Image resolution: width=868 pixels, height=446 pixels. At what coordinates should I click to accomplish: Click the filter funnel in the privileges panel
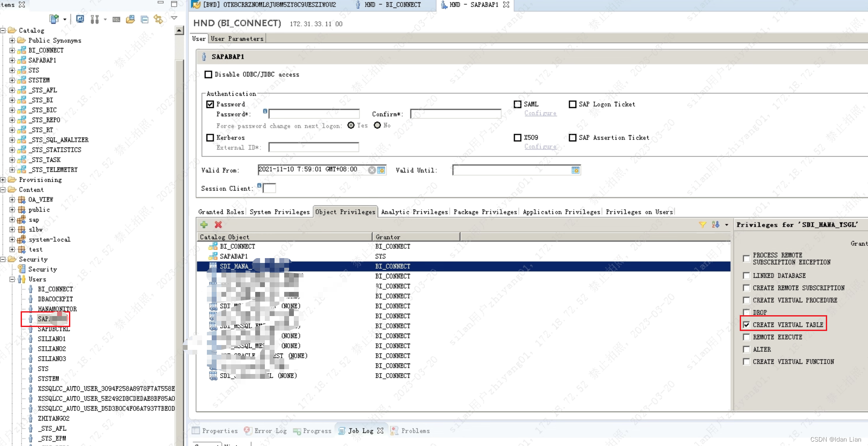[702, 224]
